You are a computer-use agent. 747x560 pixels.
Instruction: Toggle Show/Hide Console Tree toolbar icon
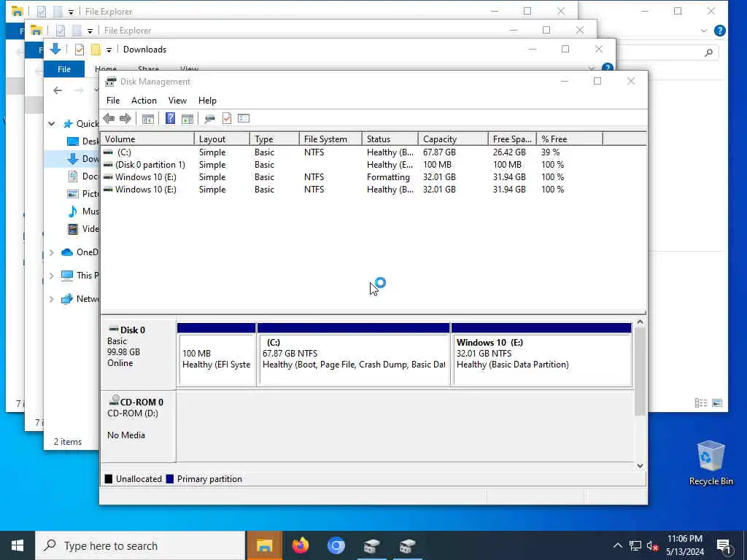tap(147, 119)
